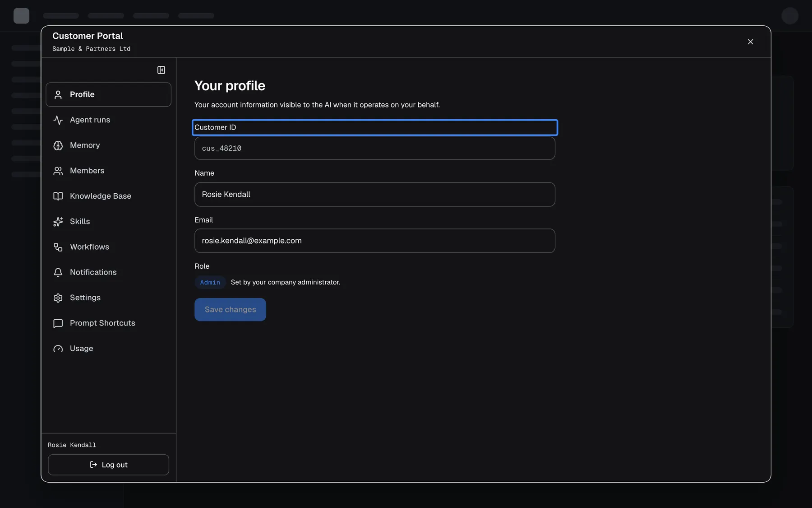Go to Prompt Shortcuts
The width and height of the screenshot is (812, 508).
point(108,323)
